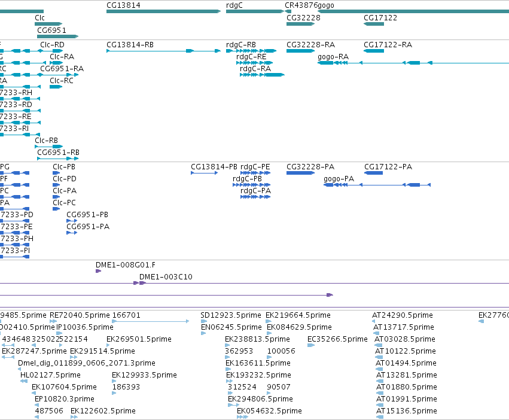Select protein CG17122-PA

(x=374, y=173)
